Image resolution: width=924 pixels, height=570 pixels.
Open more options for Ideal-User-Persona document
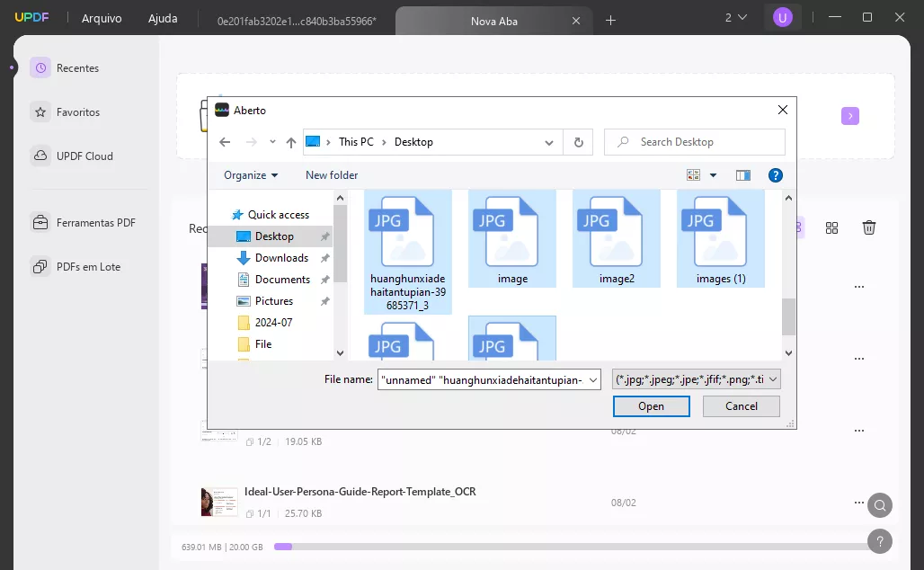tap(858, 503)
